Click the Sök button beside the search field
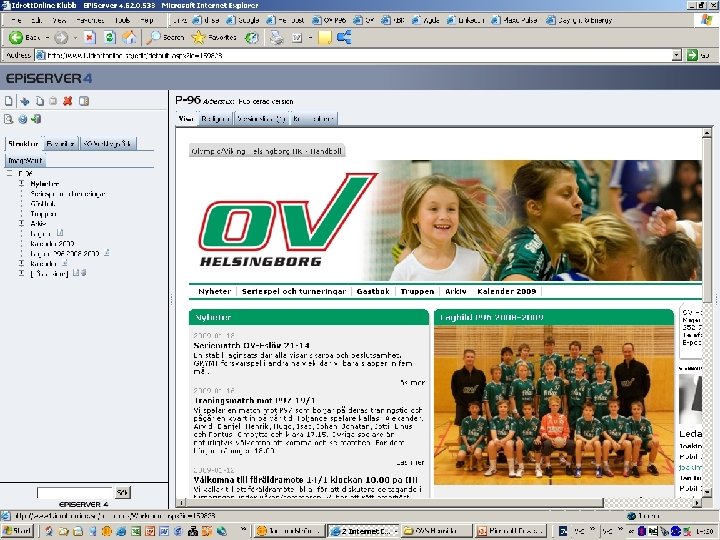This screenshot has height=540, width=720. (x=122, y=492)
